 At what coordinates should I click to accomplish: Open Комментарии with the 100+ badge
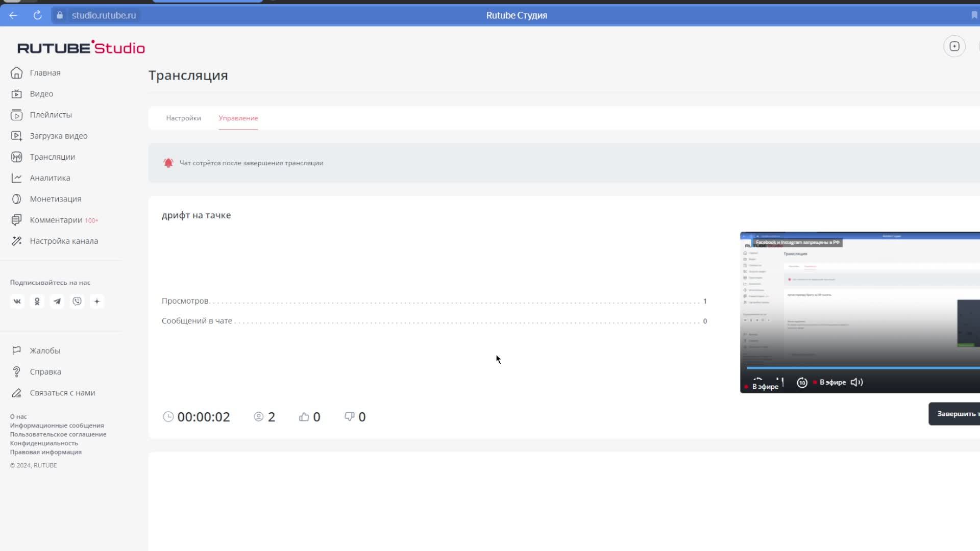pyautogui.click(x=56, y=220)
